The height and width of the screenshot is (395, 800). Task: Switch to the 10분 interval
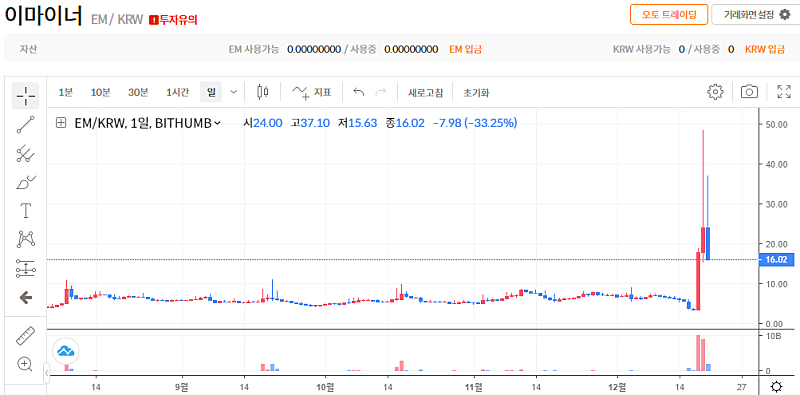[100, 92]
